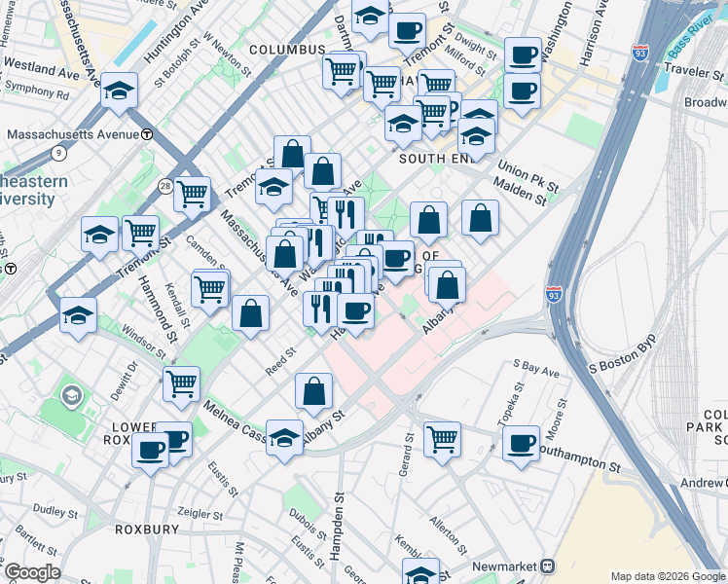The width and height of the screenshot is (728, 584).
Task: Click the Topeka St label
Action: (x=510, y=404)
